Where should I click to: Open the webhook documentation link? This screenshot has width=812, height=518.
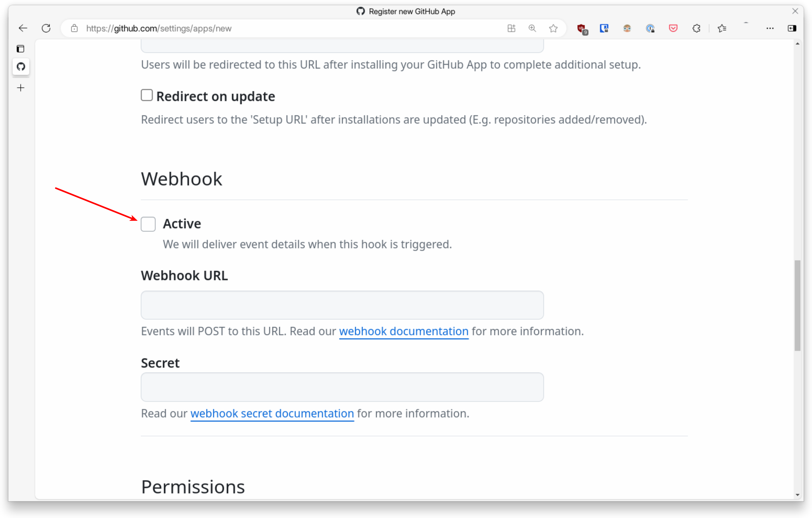(x=403, y=331)
